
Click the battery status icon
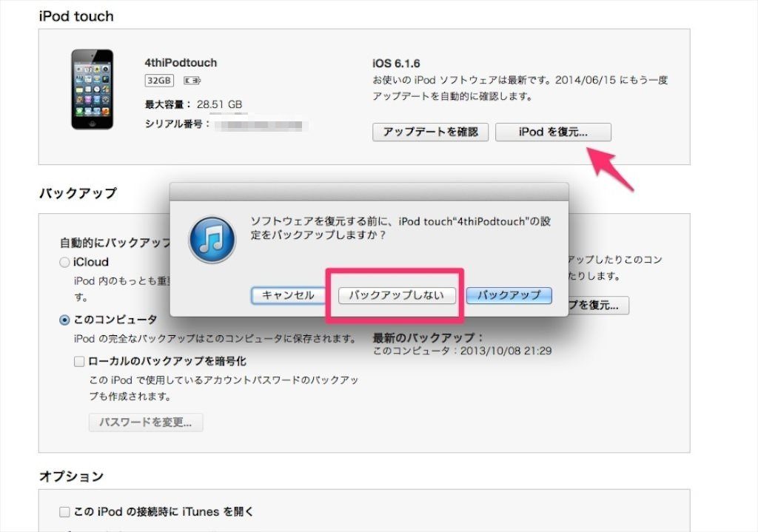192,81
